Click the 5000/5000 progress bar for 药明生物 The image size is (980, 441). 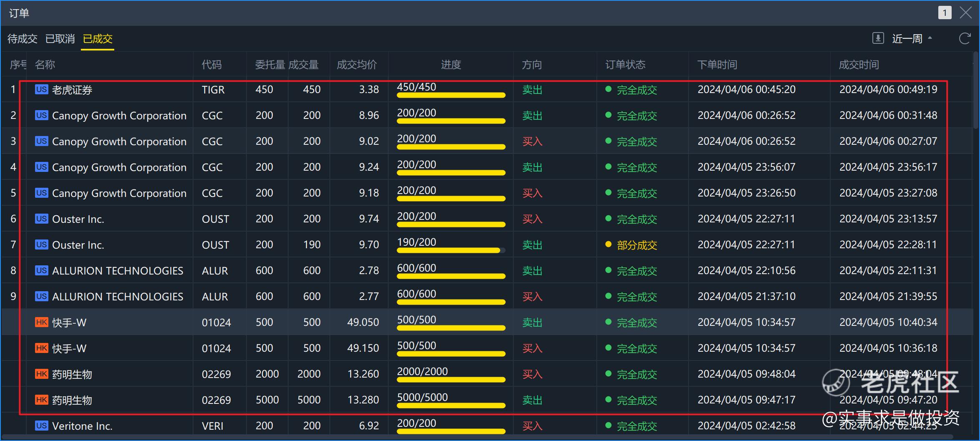pyautogui.click(x=451, y=406)
